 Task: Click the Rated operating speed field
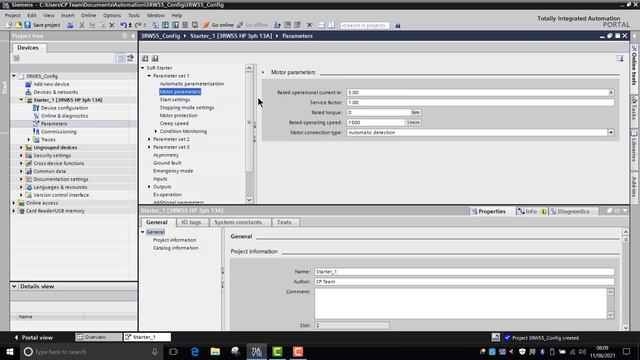pyautogui.click(x=376, y=122)
